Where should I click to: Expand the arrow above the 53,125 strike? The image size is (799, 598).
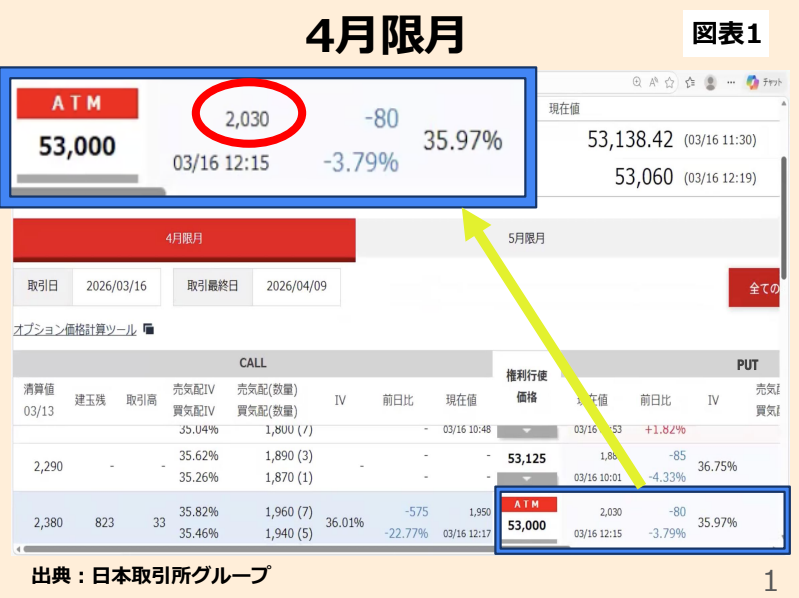click(x=526, y=431)
